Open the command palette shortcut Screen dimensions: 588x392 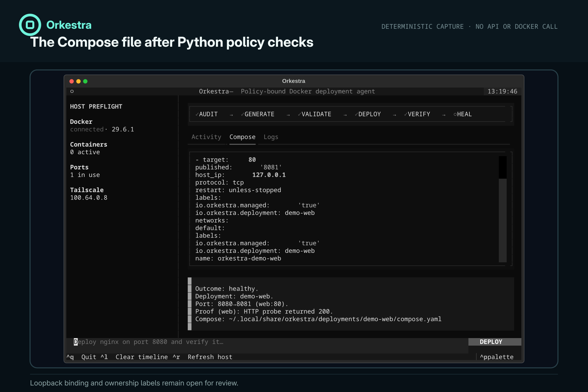pyautogui.click(x=497, y=357)
